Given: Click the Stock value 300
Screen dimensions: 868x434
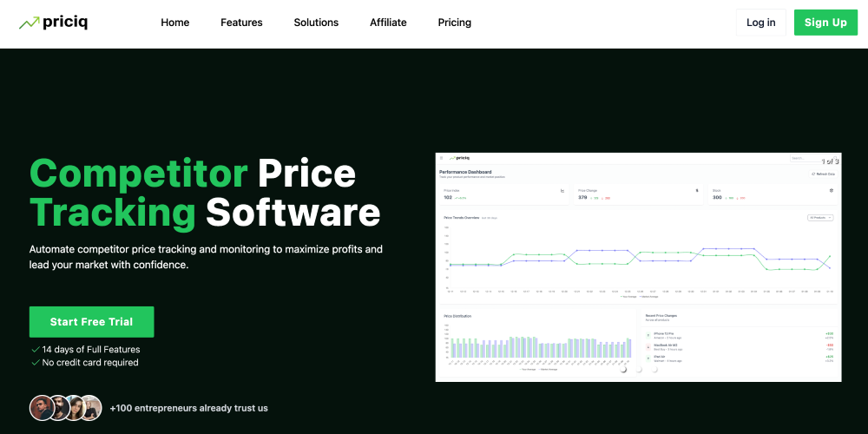Looking at the screenshot, I should (x=717, y=198).
